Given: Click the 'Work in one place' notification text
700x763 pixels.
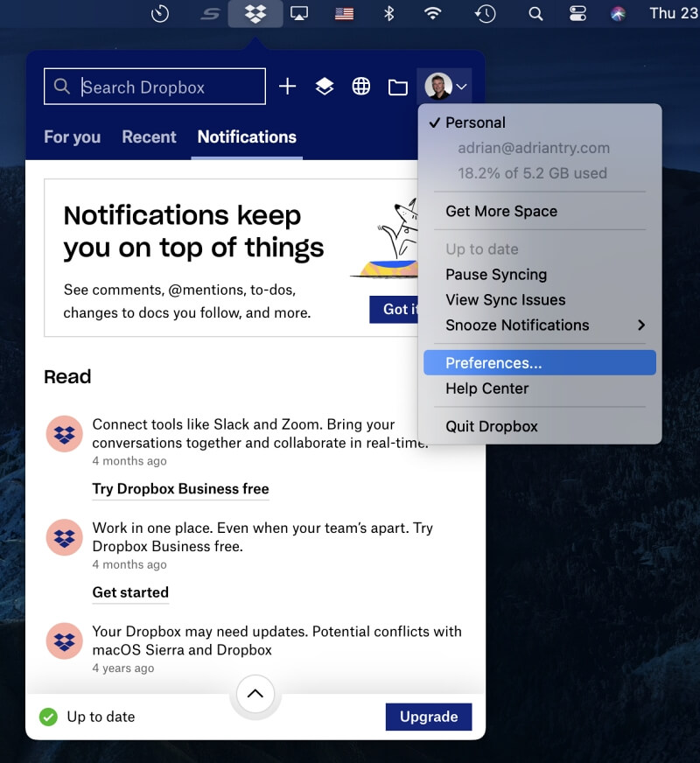Looking at the screenshot, I should coord(262,537).
